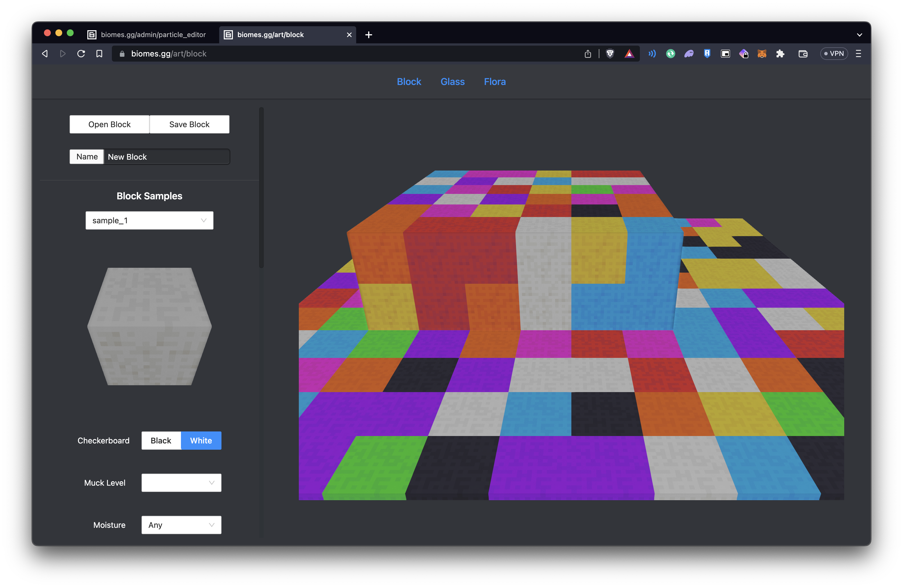
Task: Open the Moisture dropdown showing Any
Action: (181, 525)
